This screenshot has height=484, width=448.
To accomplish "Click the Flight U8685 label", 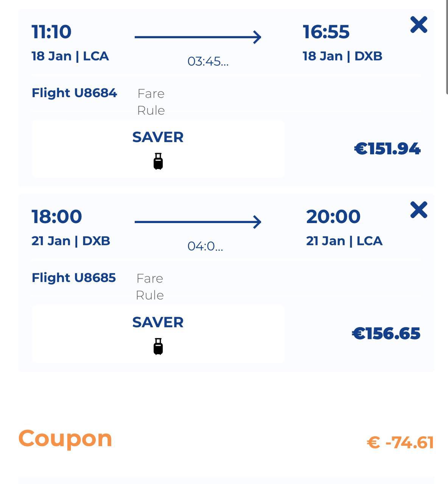I will point(73,278).
